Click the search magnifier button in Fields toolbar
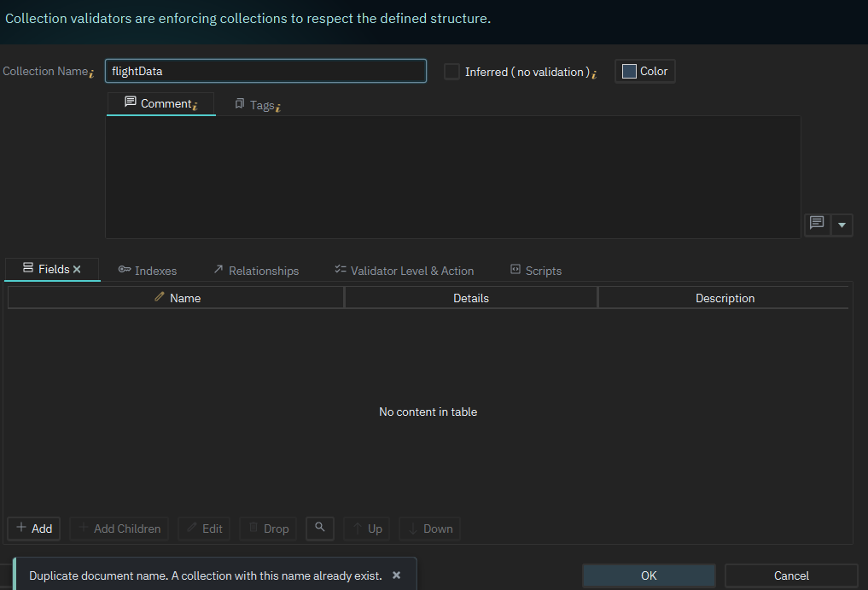 click(320, 528)
